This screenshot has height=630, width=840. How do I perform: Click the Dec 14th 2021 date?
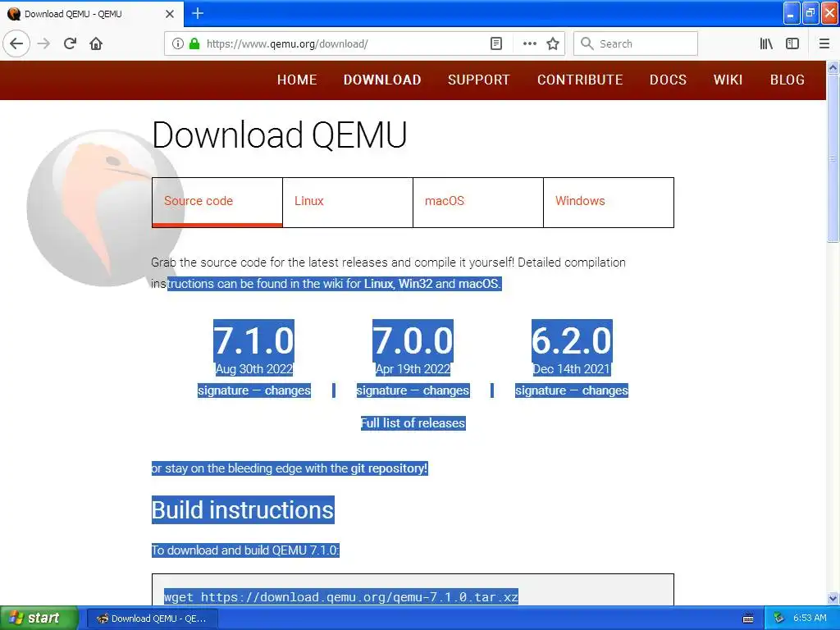point(572,369)
